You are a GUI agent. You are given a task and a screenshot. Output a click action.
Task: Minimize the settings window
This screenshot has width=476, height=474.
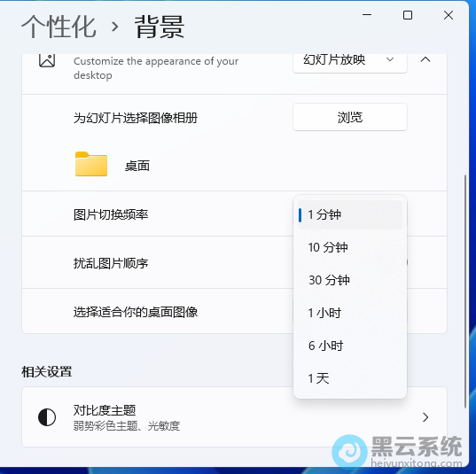pos(367,14)
